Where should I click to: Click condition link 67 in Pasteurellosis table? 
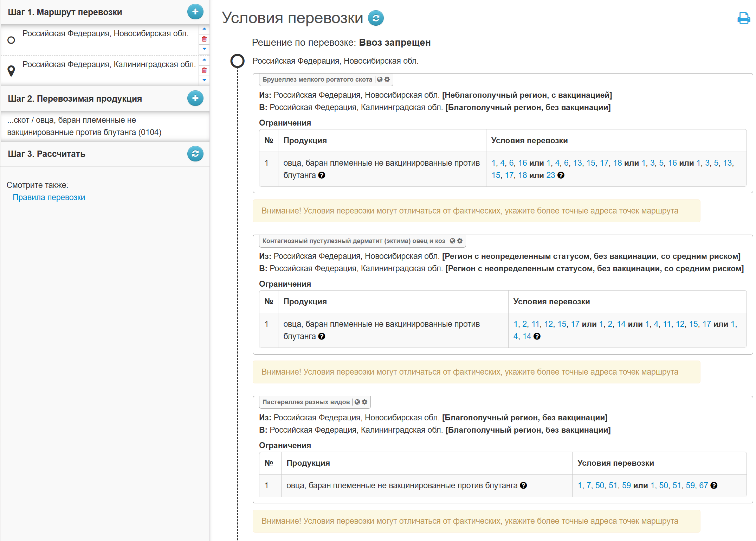703,485
